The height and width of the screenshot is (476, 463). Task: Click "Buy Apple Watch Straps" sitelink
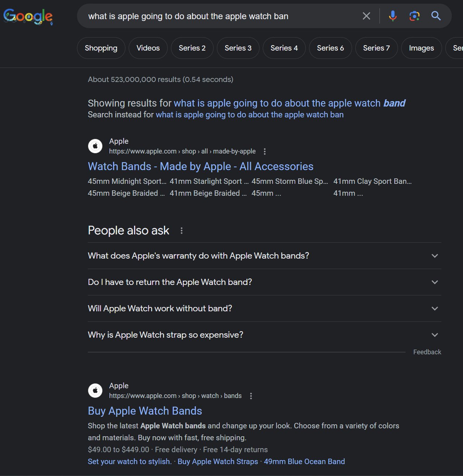click(218, 462)
